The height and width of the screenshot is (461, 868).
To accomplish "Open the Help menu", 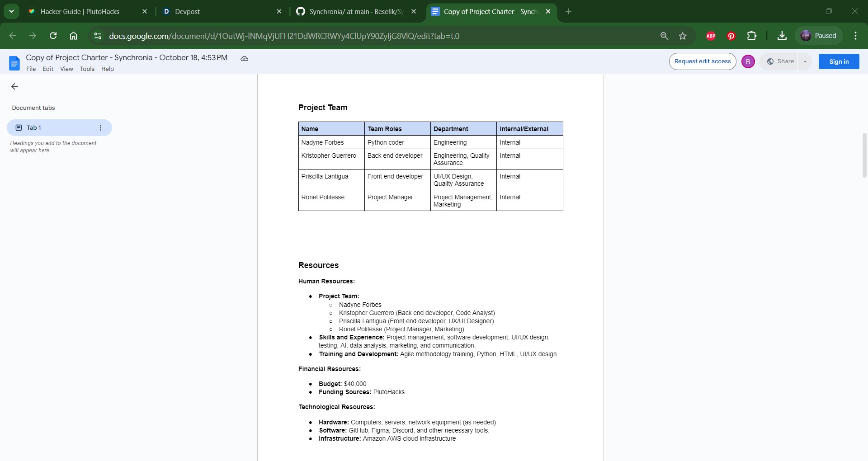I will pyautogui.click(x=108, y=69).
